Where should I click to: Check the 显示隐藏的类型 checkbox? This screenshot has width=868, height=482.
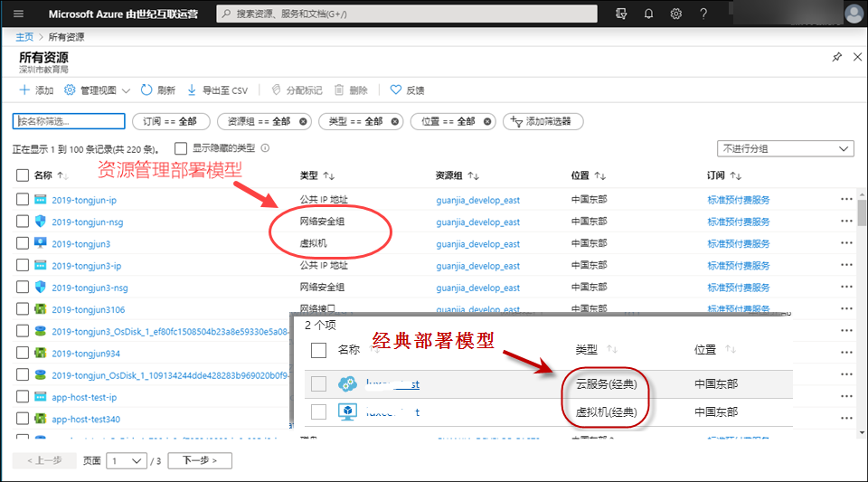[x=181, y=148]
